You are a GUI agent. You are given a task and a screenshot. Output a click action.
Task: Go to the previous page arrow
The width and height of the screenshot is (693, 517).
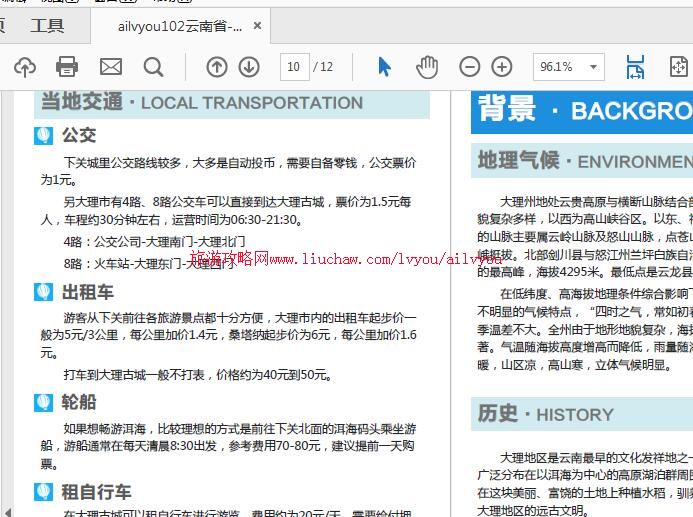click(x=217, y=67)
